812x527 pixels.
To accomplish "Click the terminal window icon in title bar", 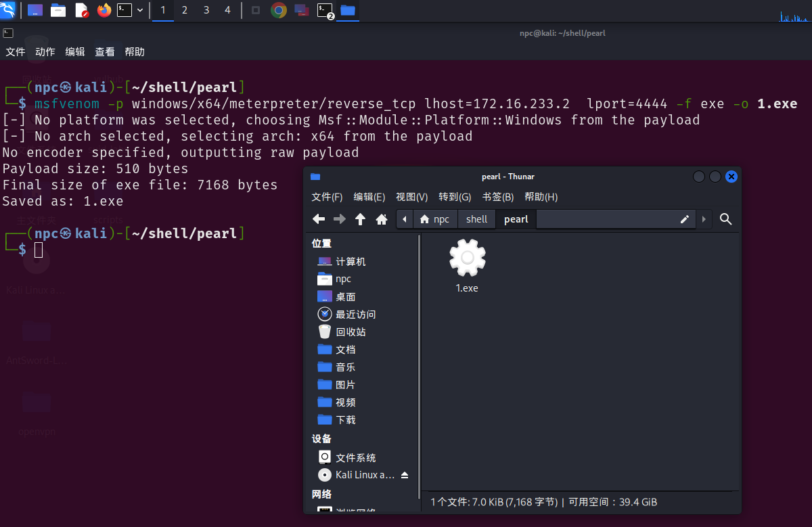I will [7, 32].
